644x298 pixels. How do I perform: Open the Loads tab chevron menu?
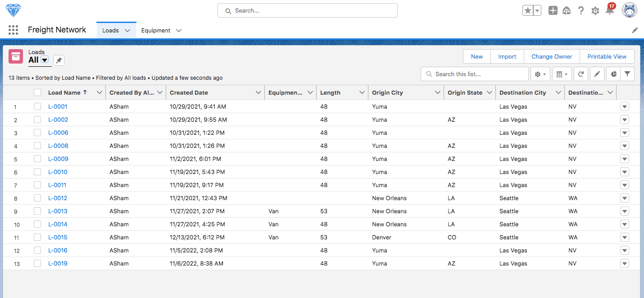(127, 31)
